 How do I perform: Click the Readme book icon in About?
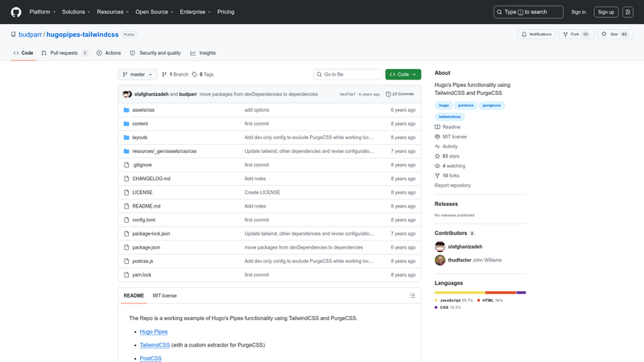coord(437,127)
